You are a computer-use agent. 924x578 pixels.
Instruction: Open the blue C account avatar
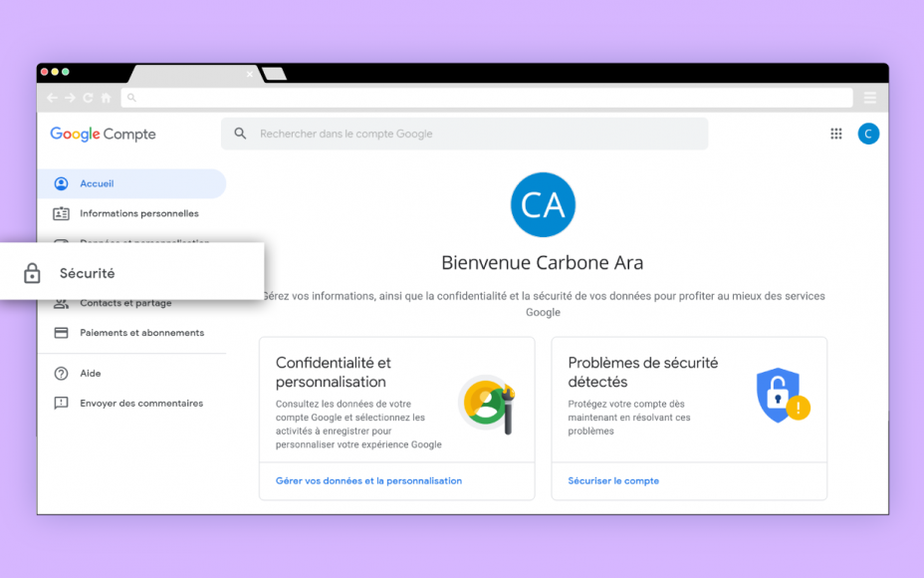pyautogui.click(x=868, y=134)
